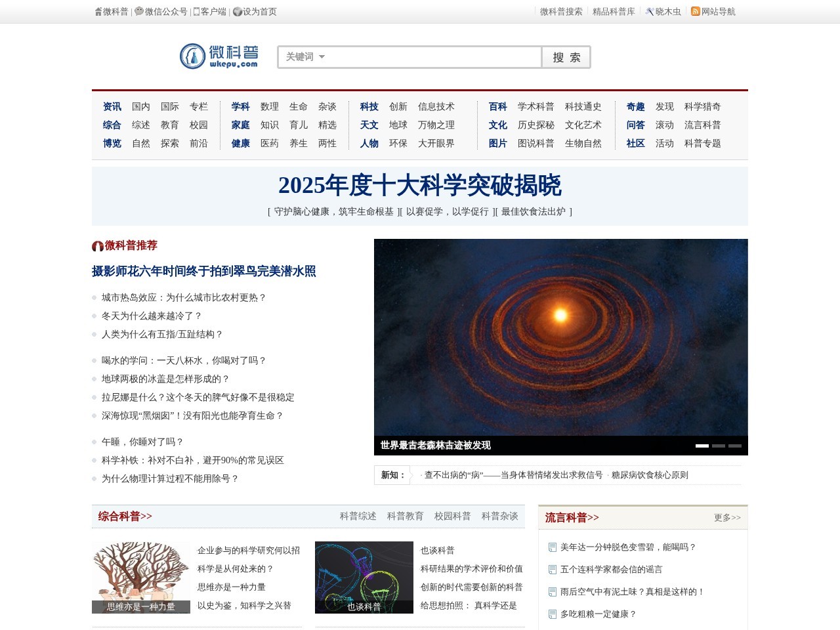Click 也谈科普 neon bulbs thumbnail

coord(364,577)
